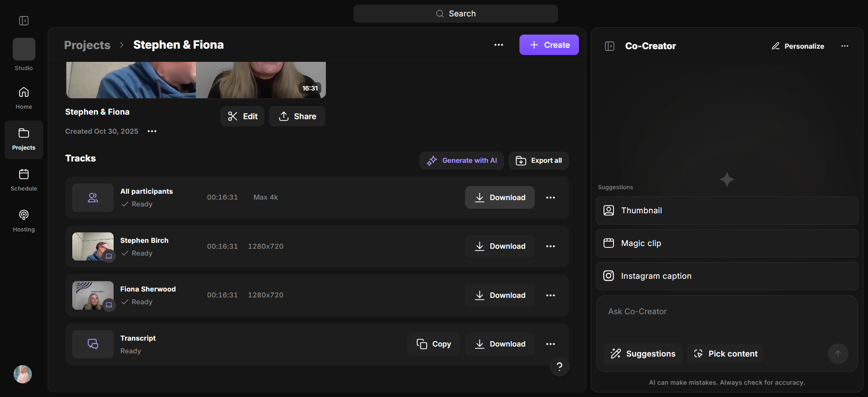Open the Schedule calendar icon
The width and height of the screenshot is (868, 397).
pos(24,174)
